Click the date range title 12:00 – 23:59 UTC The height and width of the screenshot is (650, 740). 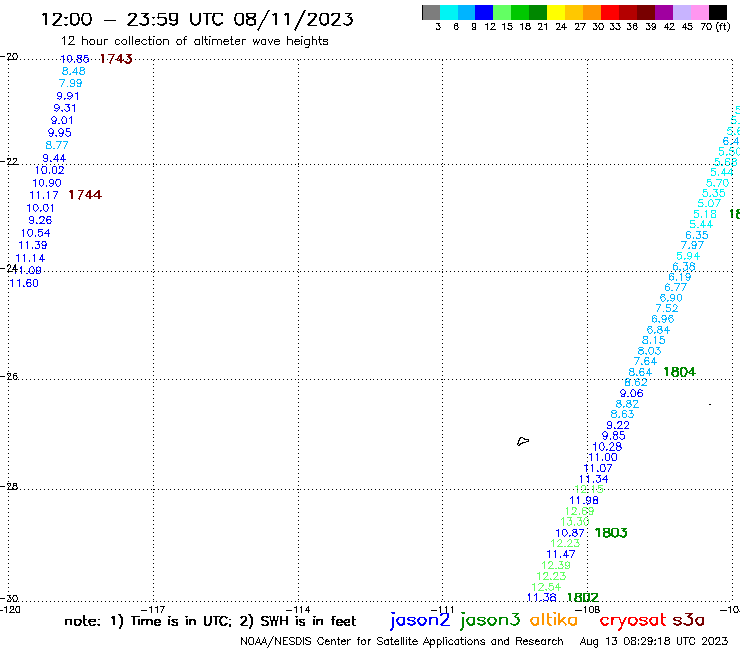(197, 19)
